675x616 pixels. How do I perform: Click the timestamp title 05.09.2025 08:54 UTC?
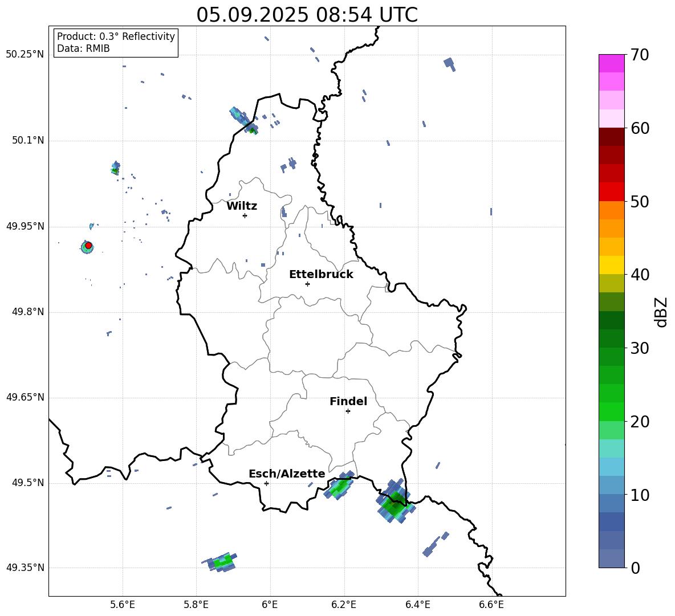point(307,15)
